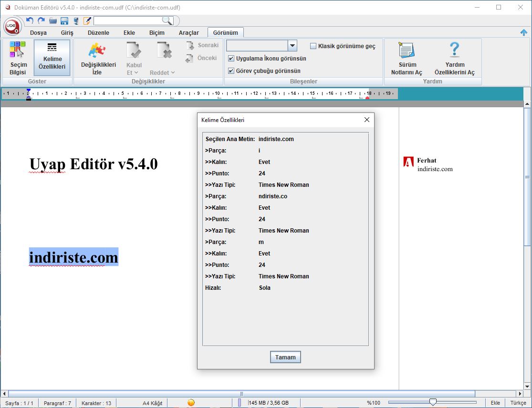Viewport: 532px width, 408px height.
Task: Click the orange status indicator in status bar
Action: pos(191,403)
